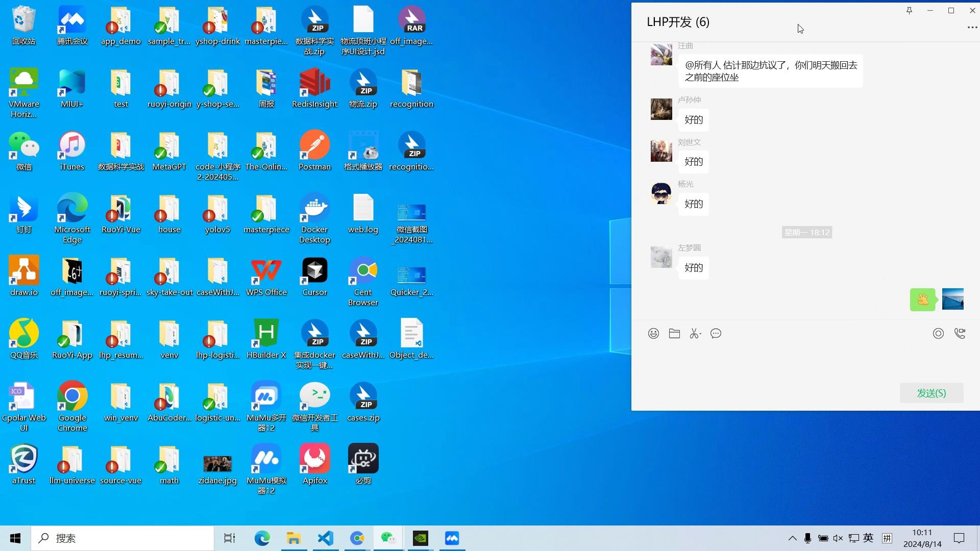This screenshot has width=980, height=551.
Task: Select Google Chrome desktop shortcut
Action: [72, 407]
